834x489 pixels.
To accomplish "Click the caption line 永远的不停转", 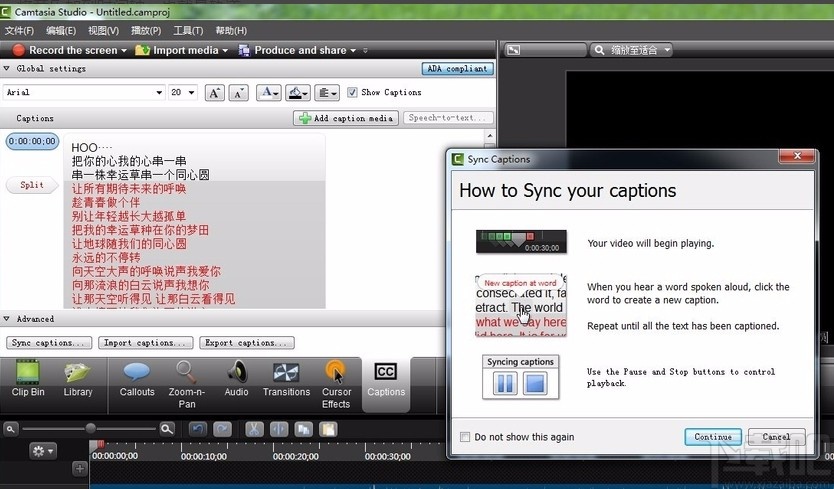I will (106, 258).
